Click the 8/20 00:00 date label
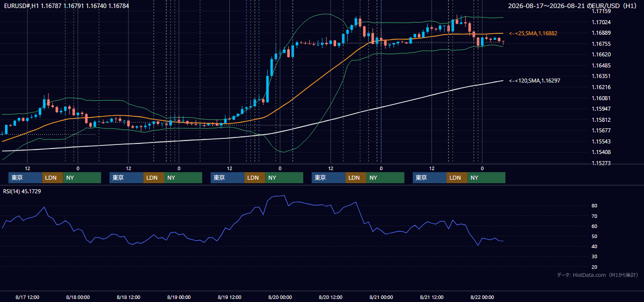This screenshot has height=302, width=644. coord(280,297)
